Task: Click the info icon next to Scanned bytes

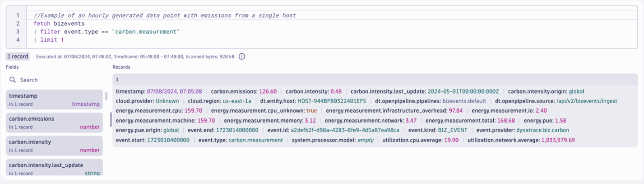Action: point(242,57)
